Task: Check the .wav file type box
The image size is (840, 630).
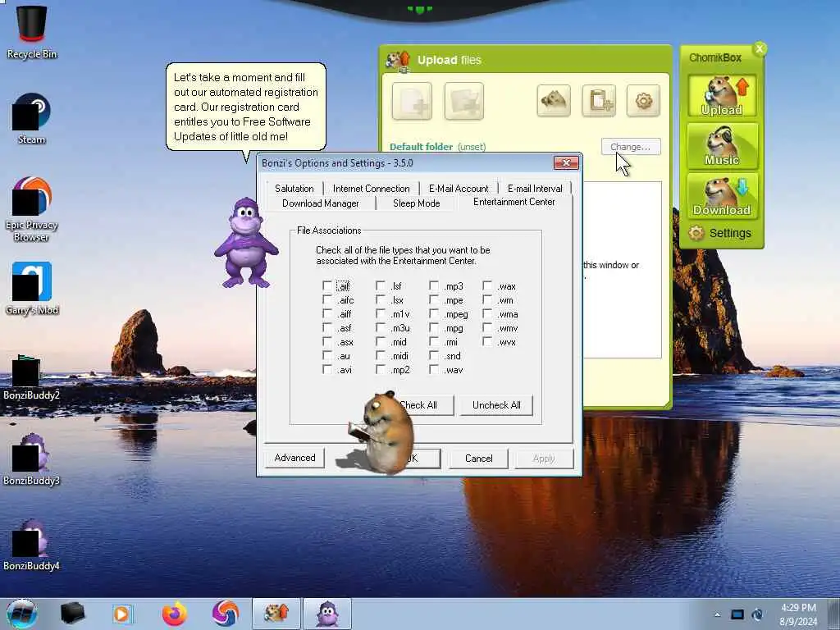Action: point(434,370)
